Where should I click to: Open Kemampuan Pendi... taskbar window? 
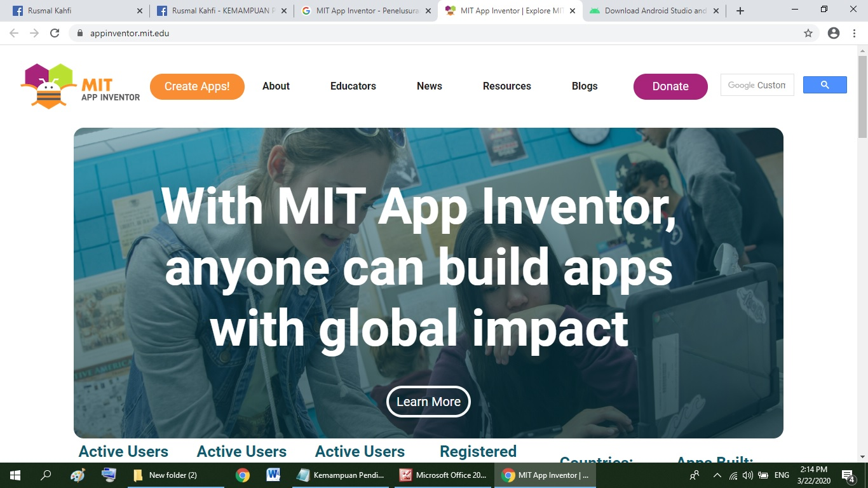341,475
